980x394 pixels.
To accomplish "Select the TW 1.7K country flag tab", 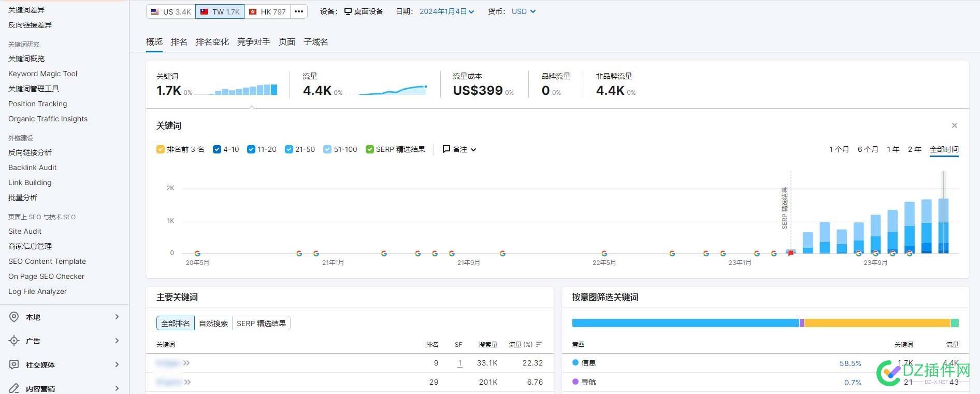I will click(x=220, y=11).
